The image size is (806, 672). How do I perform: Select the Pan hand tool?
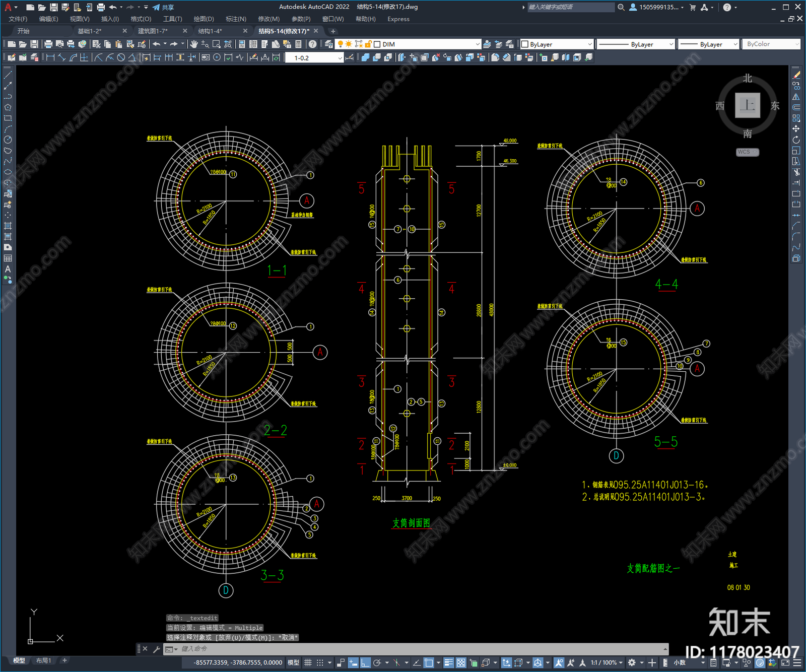194,44
